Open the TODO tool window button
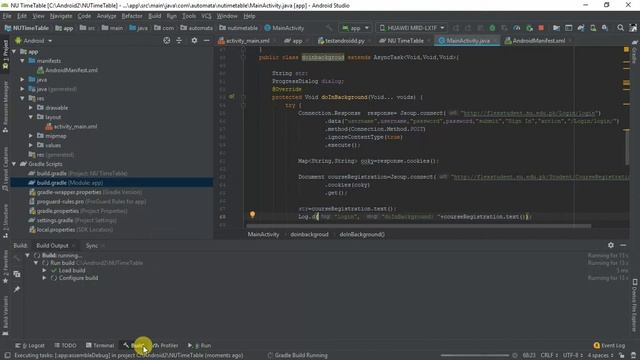 pos(65,345)
